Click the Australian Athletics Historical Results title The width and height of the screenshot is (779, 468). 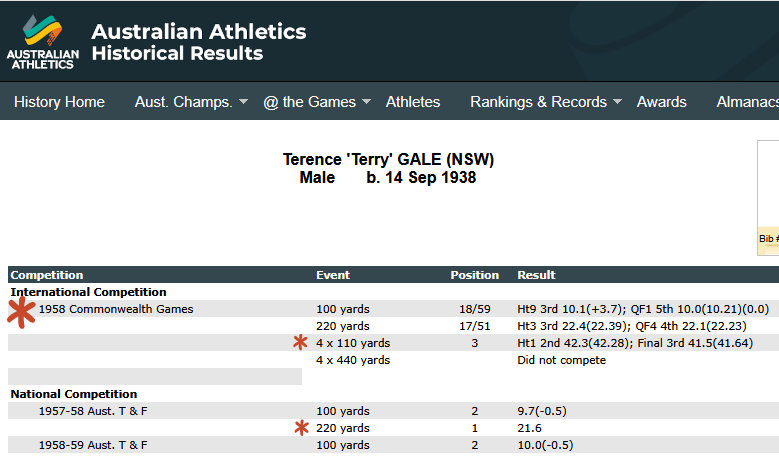click(199, 42)
